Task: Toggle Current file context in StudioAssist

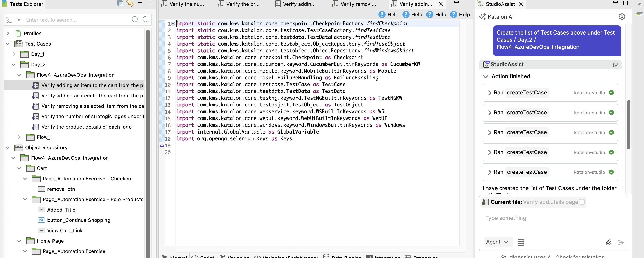Action: click(582, 202)
